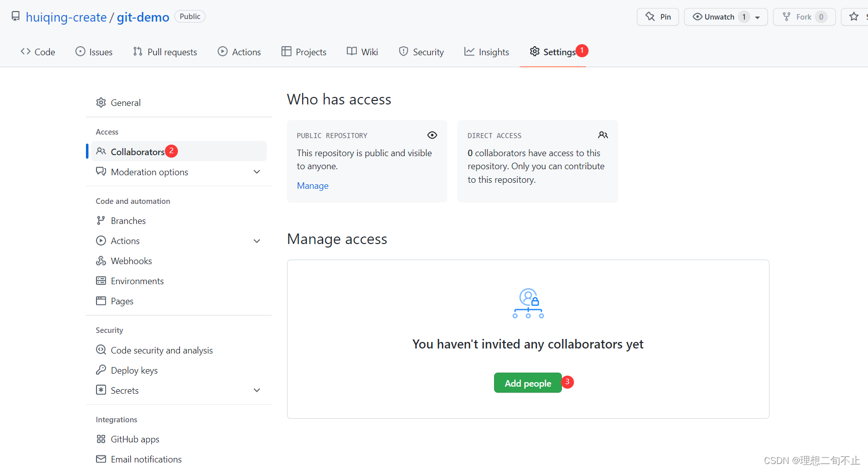Click the Secrets asterisk icon

pyautogui.click(x=101, y=390)
